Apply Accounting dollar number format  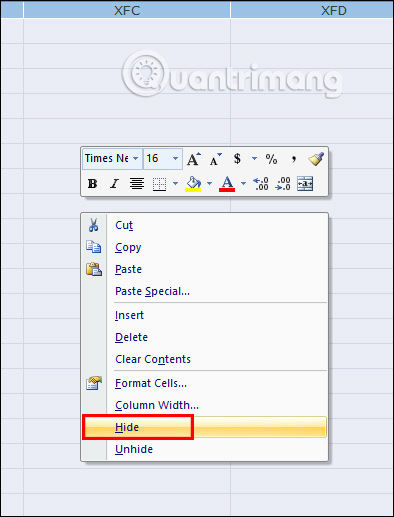(x=237, y=159)
